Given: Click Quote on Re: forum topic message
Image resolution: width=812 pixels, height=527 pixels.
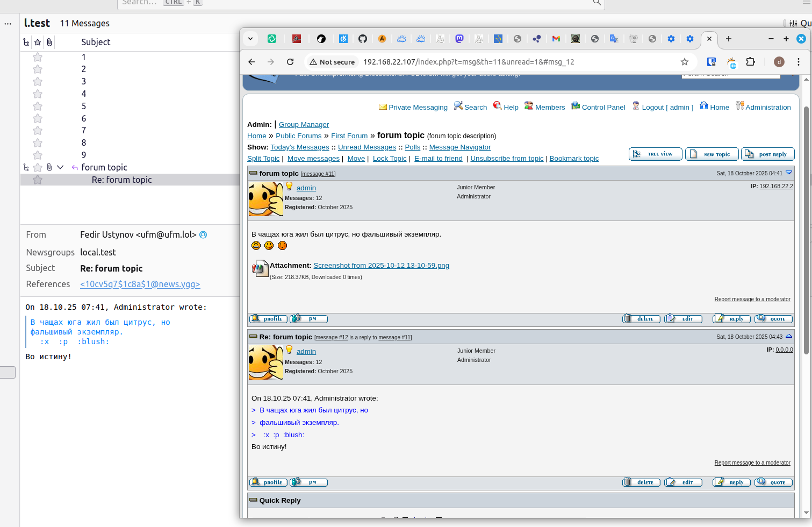Looking at the screenshot, I should point(773,482).
